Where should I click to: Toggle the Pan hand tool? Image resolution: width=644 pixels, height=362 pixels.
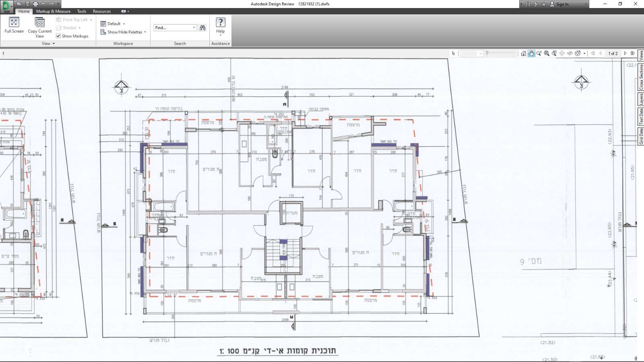click(531, 53)
